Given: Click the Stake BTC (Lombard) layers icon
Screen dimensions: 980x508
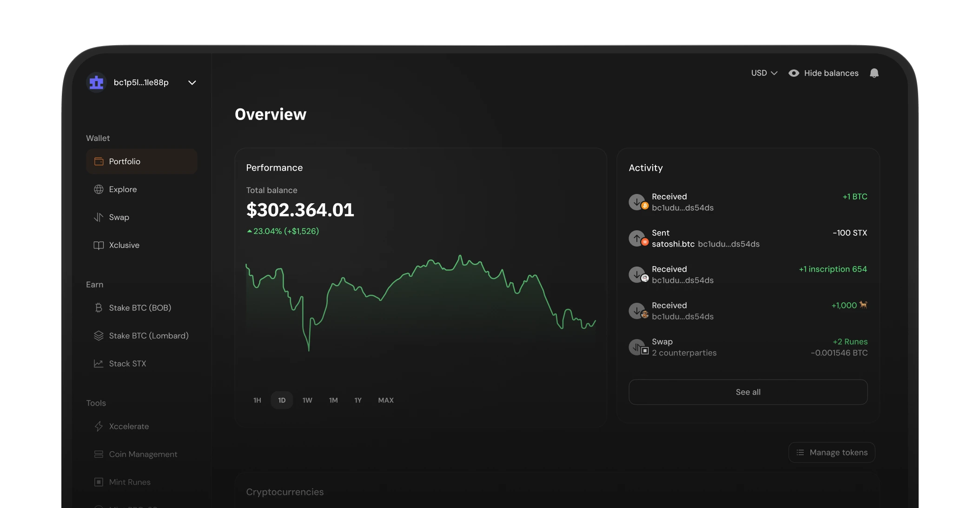Looking at the screenshot, I should point(99,336).
